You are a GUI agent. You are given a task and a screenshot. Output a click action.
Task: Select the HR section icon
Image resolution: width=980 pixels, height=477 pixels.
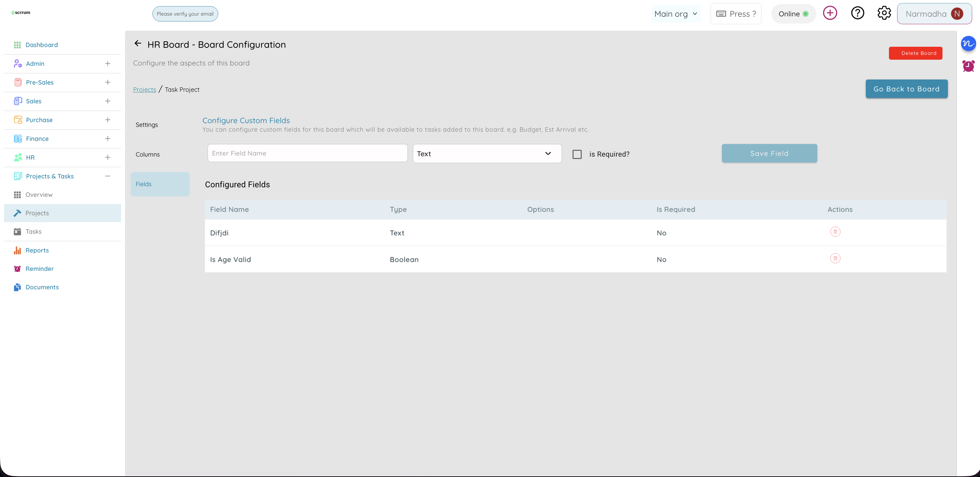pos(17,157)
